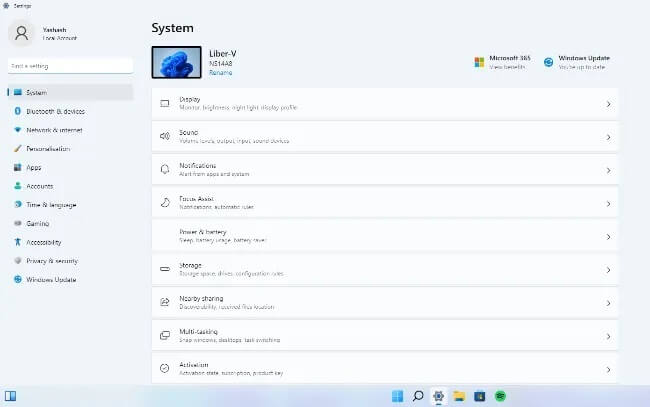Click the Gaming controller icon in sidebar

pyautogui.click(x=17, y=223)
